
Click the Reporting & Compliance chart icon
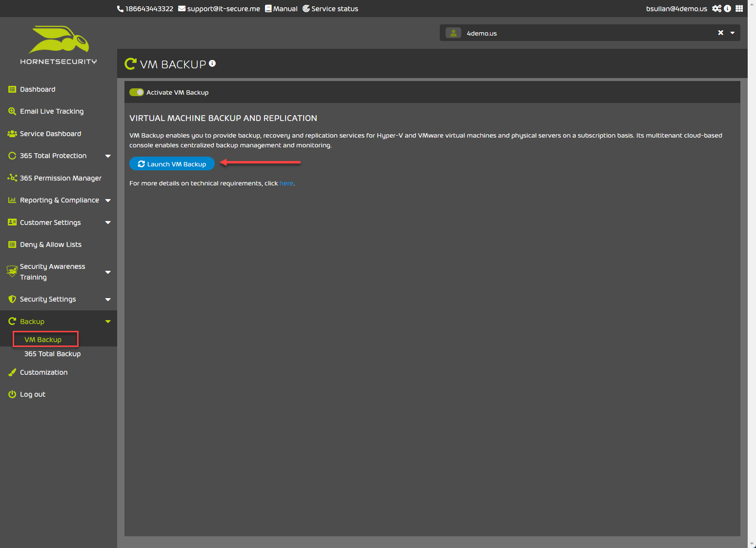[12, 200]
